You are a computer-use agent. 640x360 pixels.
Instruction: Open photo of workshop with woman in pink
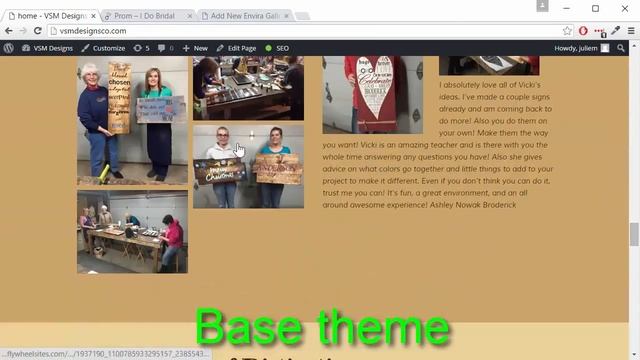point(133,231)
